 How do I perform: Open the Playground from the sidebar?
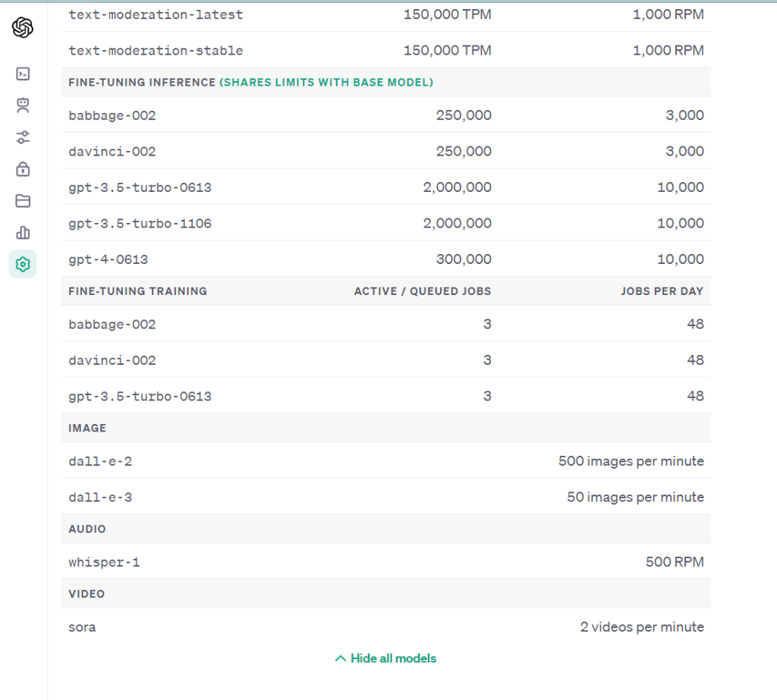coord(22,74)
